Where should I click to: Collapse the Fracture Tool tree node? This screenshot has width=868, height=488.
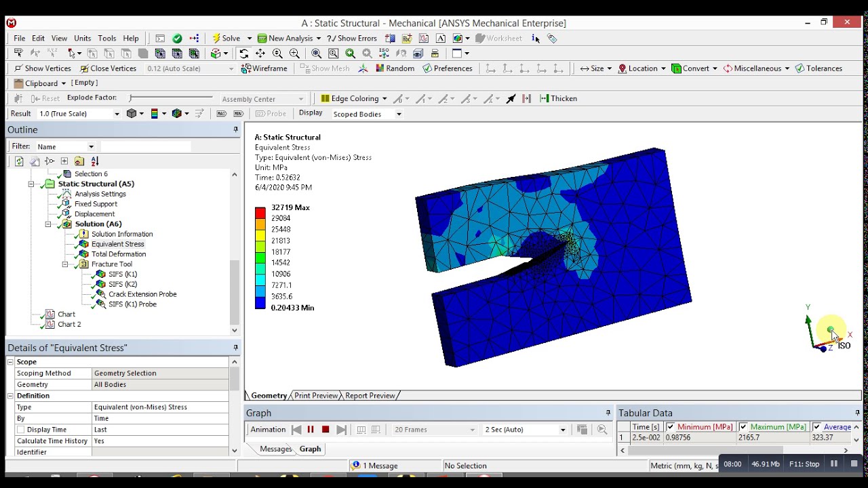click(x=65, y=264)
